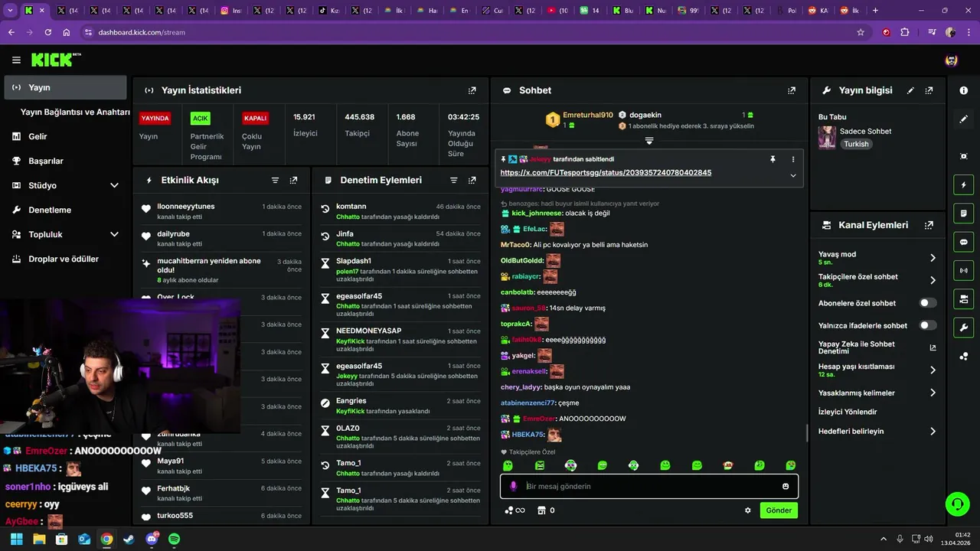Open Yasaklanmış kelimeler chevron

point(933,393)
